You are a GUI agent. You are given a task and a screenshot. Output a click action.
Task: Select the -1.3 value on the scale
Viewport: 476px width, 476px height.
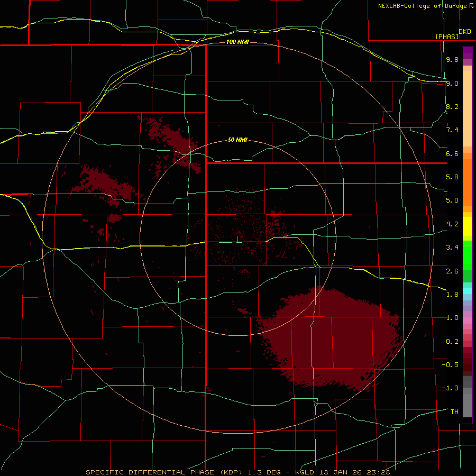[x=450, y=388]
